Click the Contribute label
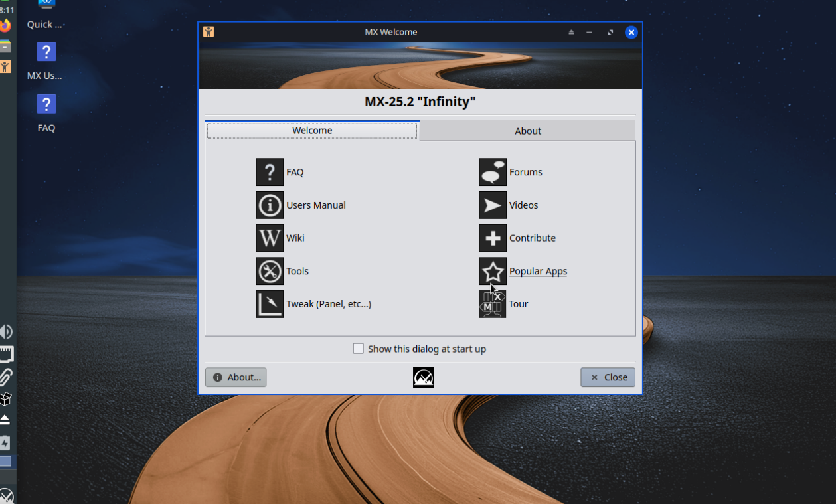 [x=533, y=238]
